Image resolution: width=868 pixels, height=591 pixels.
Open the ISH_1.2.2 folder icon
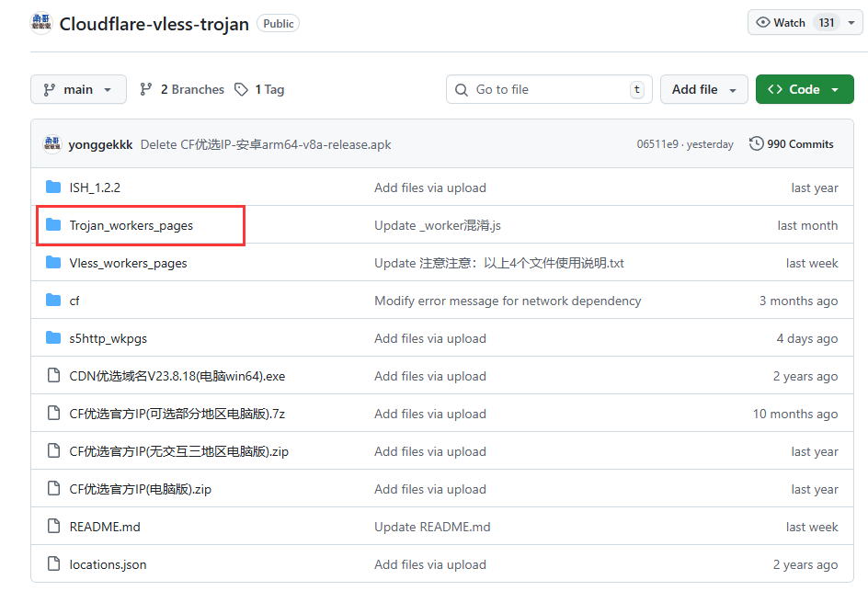tap(53, 187)
